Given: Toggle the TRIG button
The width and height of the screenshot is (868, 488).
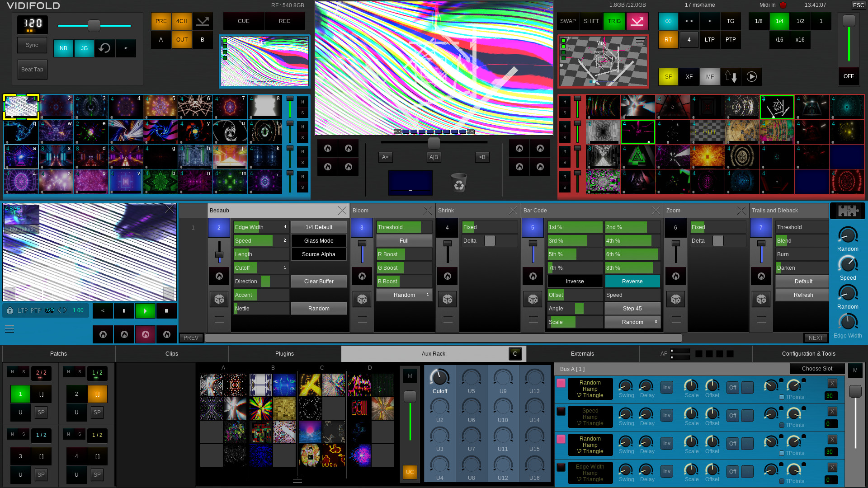Looking at the screenshot, I should (x=614, y=21).
